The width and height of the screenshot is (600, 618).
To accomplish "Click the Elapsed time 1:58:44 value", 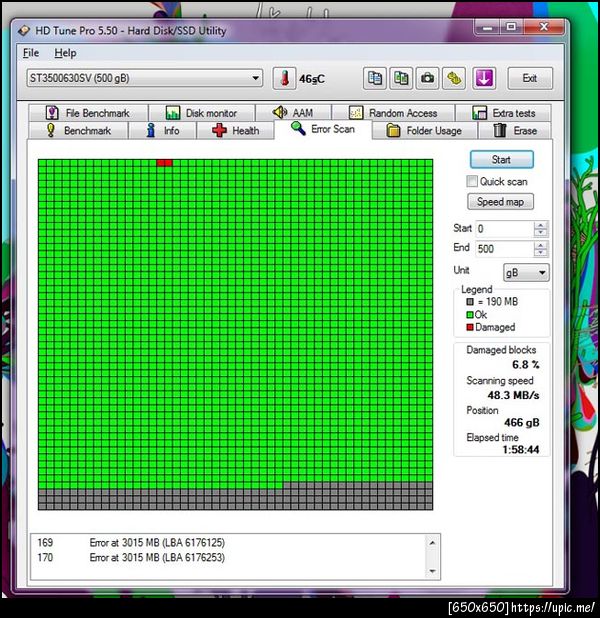I will [x=521, y=449].
